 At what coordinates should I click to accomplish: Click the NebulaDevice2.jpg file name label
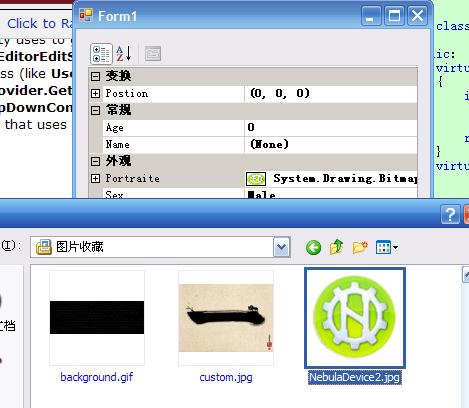pos(354,377)
